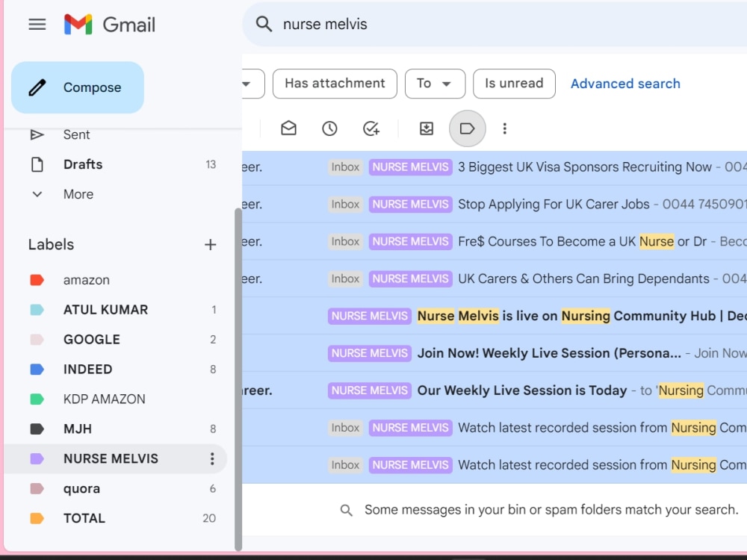Click NURSE MELVIS tag on Join Now email
The width and height of the screenshot is (747, 560).
[370, 353]
